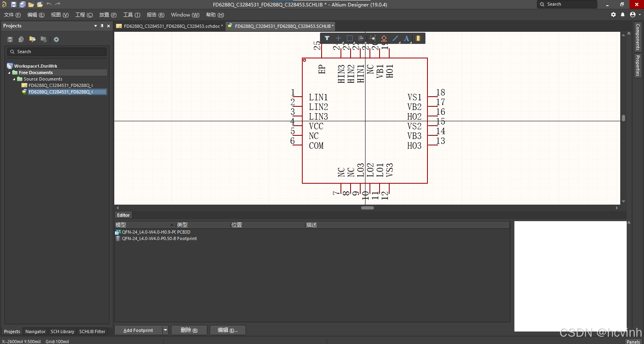Open the user account menu

[634, 15]
